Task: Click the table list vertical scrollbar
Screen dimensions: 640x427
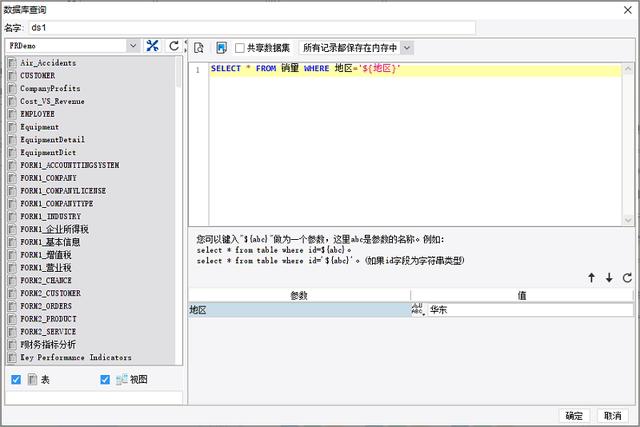Action: (178, 72)
